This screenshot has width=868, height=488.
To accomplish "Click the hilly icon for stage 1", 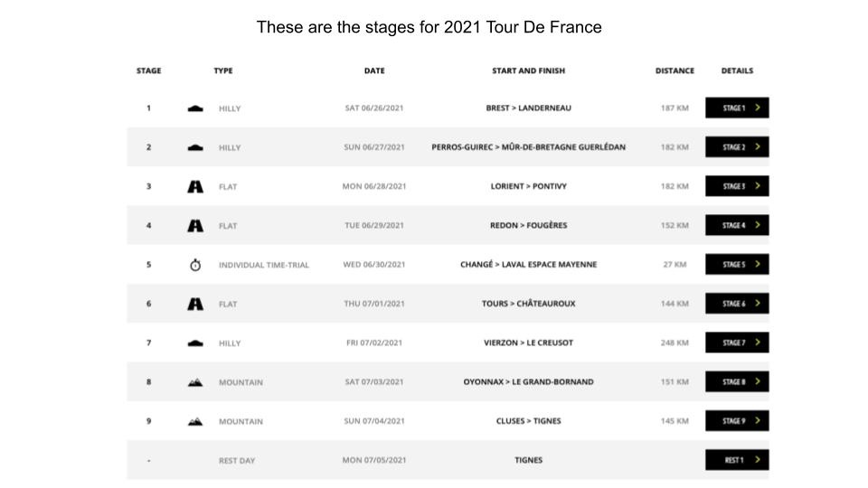I will tap(195, 108).
